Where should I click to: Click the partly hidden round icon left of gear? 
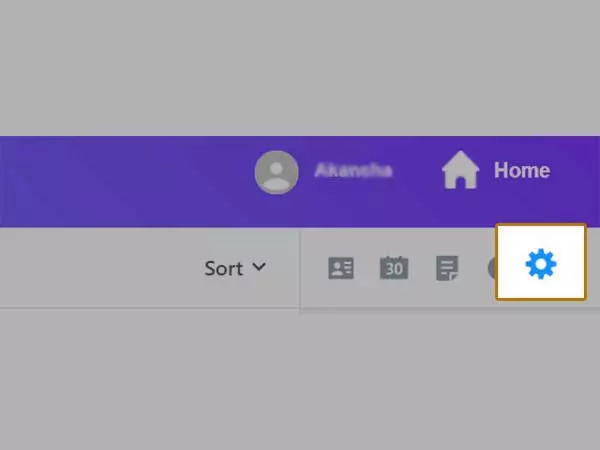[492, 268]
